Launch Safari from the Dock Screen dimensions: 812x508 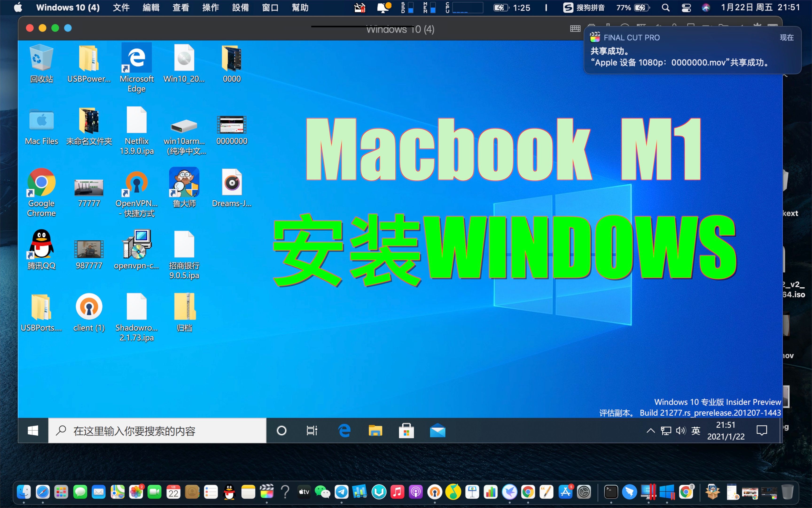pyautogui.click(x=43, y=492)
